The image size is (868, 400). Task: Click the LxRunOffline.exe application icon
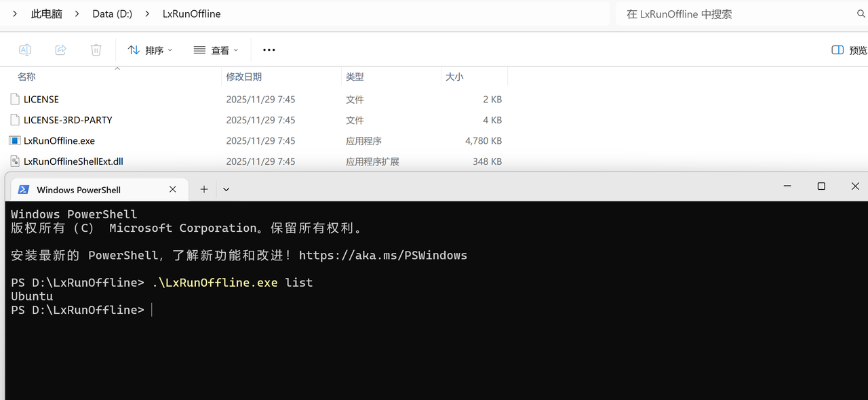[15, 141]
